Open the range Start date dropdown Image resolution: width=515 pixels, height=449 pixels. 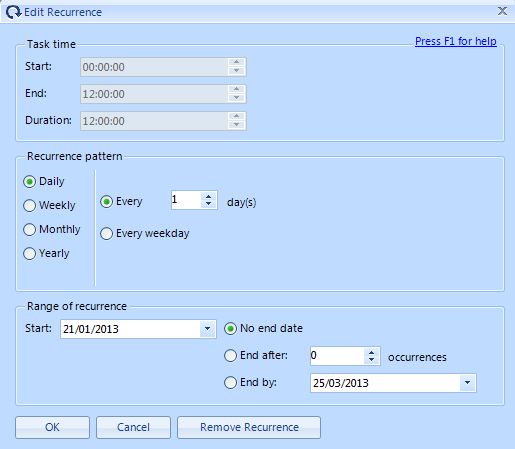pos(207,329)
